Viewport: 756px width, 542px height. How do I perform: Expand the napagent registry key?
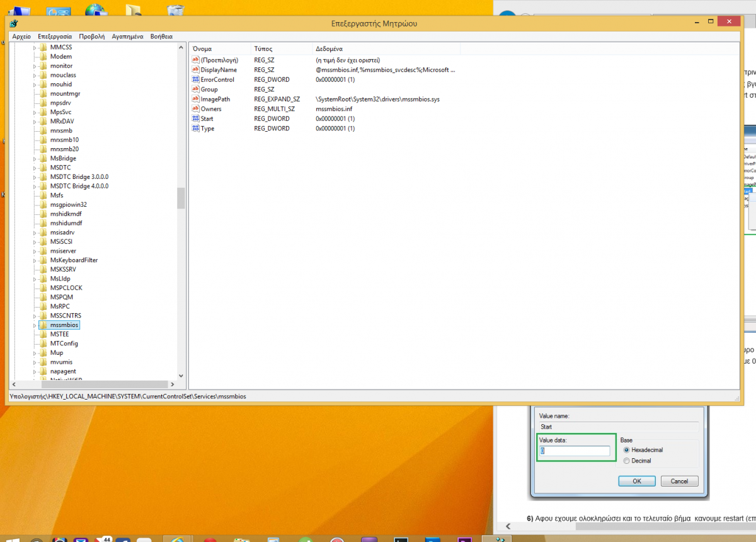click(34, 371)
